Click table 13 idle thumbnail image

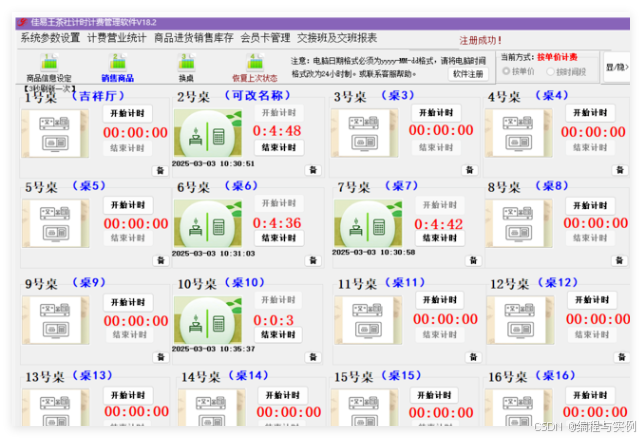56,408
